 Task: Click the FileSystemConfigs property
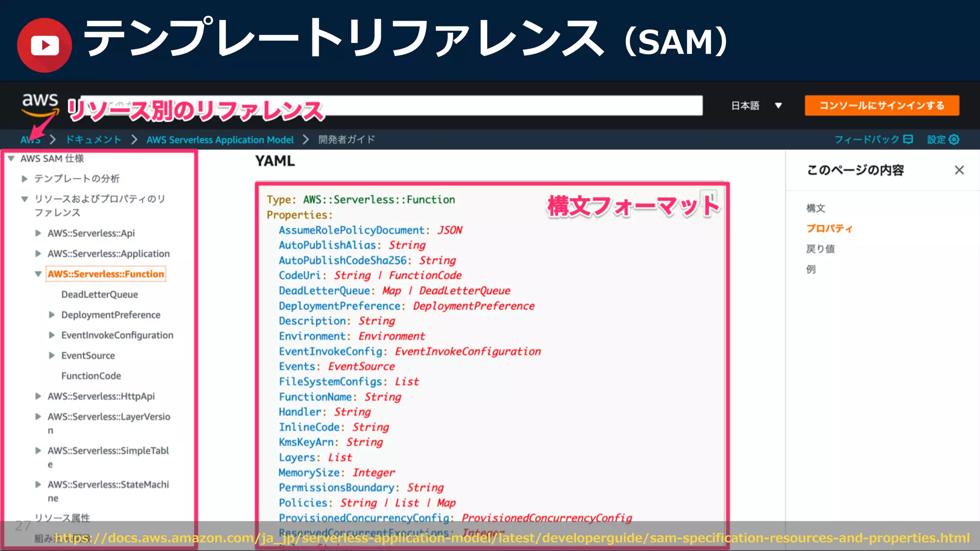pyautogui.click(x=331, y=382)
